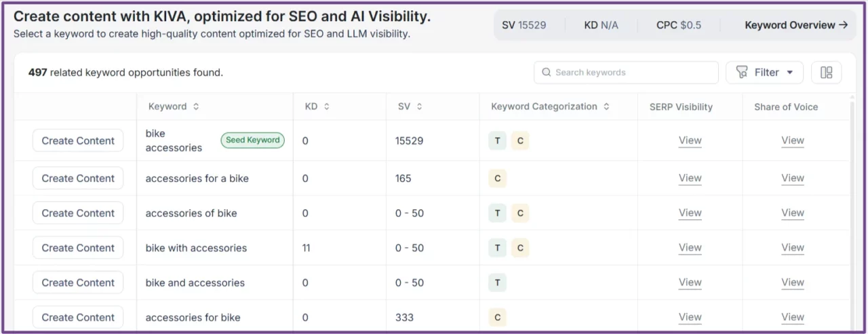
Task: Sort by Keyword column arrows
Action: (196, 107)
